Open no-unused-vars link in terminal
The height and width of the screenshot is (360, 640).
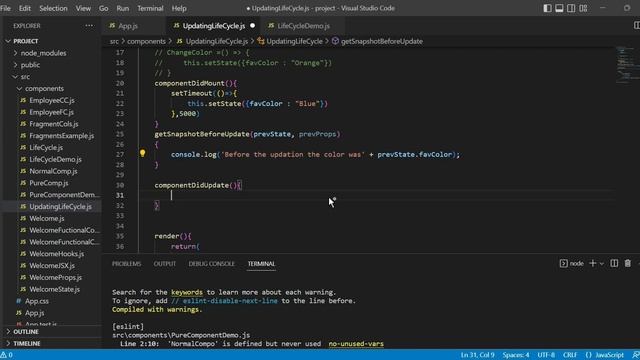tap(356, 344)
